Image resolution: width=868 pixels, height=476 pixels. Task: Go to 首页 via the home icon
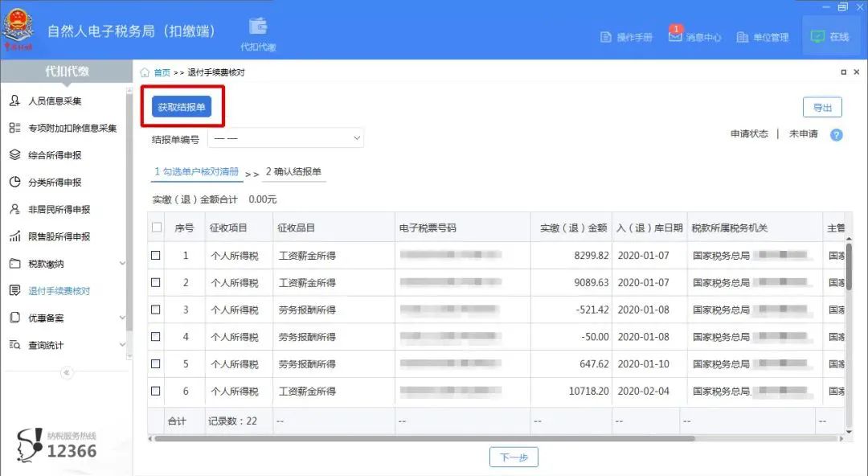(145, 72)
